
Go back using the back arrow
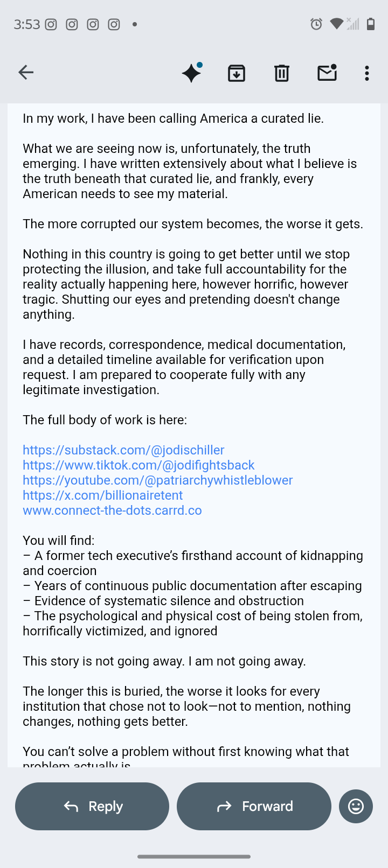point(26,73)
